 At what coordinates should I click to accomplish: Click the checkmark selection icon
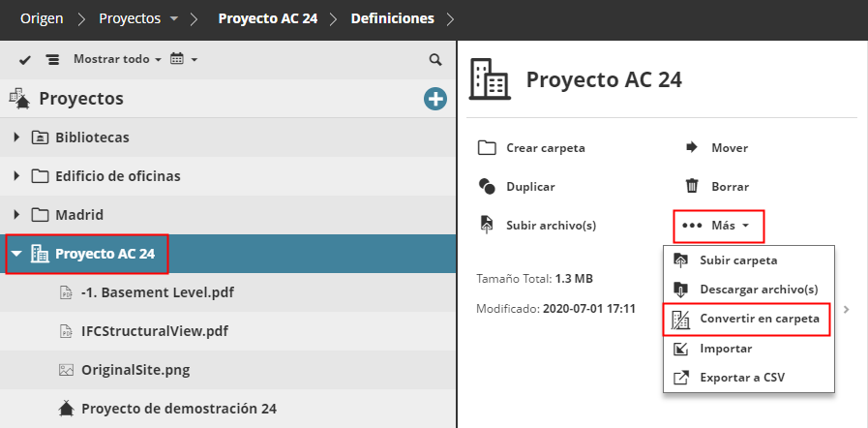(25, 60)
